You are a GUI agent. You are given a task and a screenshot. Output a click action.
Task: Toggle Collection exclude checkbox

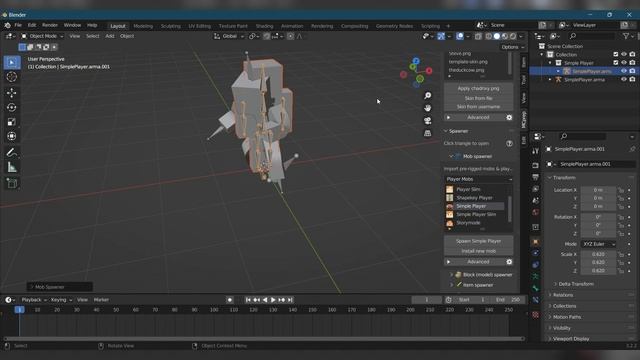pyautogui.click(x=616, y=54)
